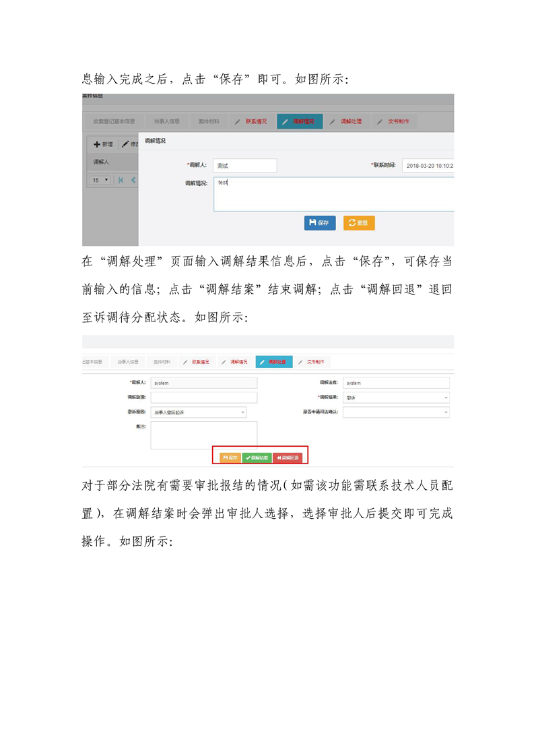Go to first page with the pager icon
The image size is (534, 756).
point(121,180)
